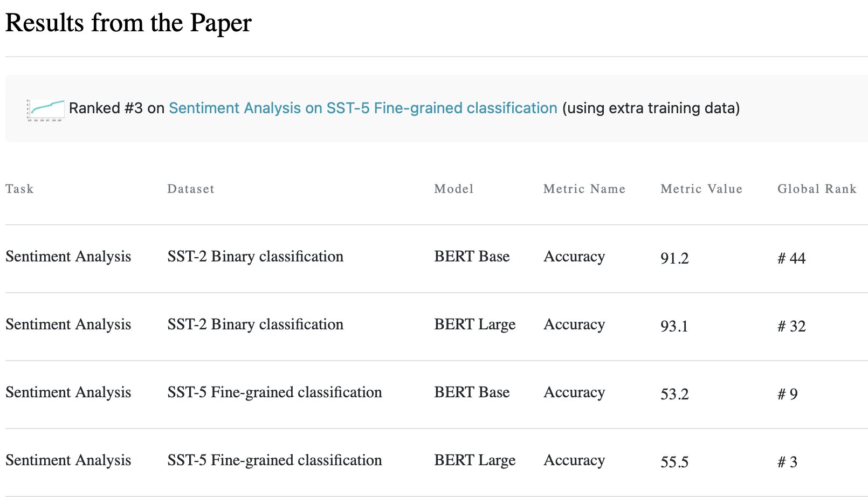Viewport: 868px width, 497px height.
Task: Select the Metric Value column header
Action: click(x=701, y=189)
